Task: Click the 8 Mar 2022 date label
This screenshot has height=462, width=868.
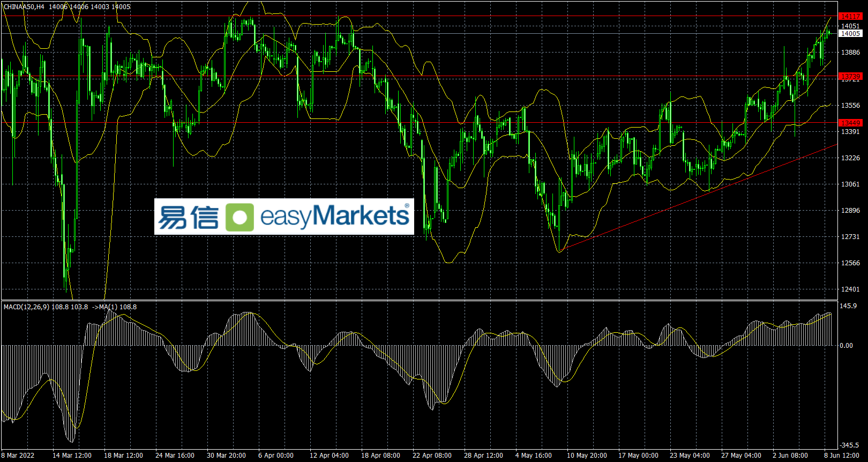Action: pyautogui.click(x=18, y=456)
